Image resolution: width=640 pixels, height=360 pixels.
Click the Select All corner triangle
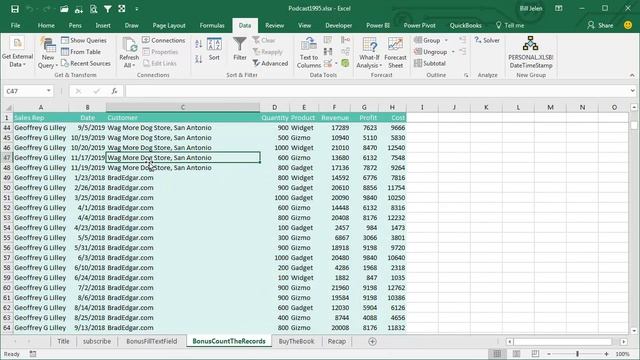pyautogui.click(x=8, y=108)
